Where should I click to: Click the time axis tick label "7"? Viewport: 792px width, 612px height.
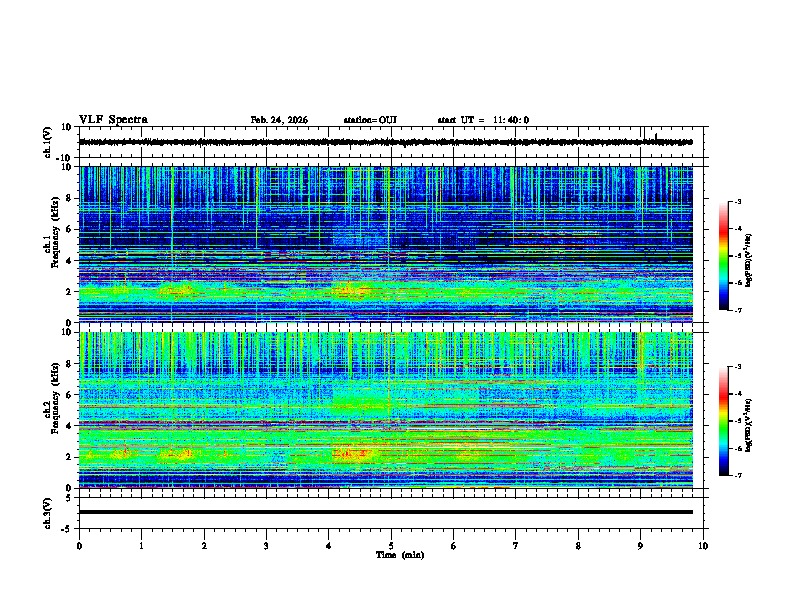pyautogui.click(x=516, y=546)
